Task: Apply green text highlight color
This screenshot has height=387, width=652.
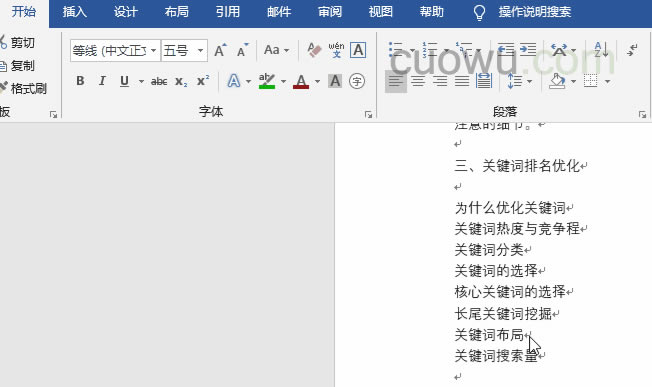Action: (x=267, y=81)
